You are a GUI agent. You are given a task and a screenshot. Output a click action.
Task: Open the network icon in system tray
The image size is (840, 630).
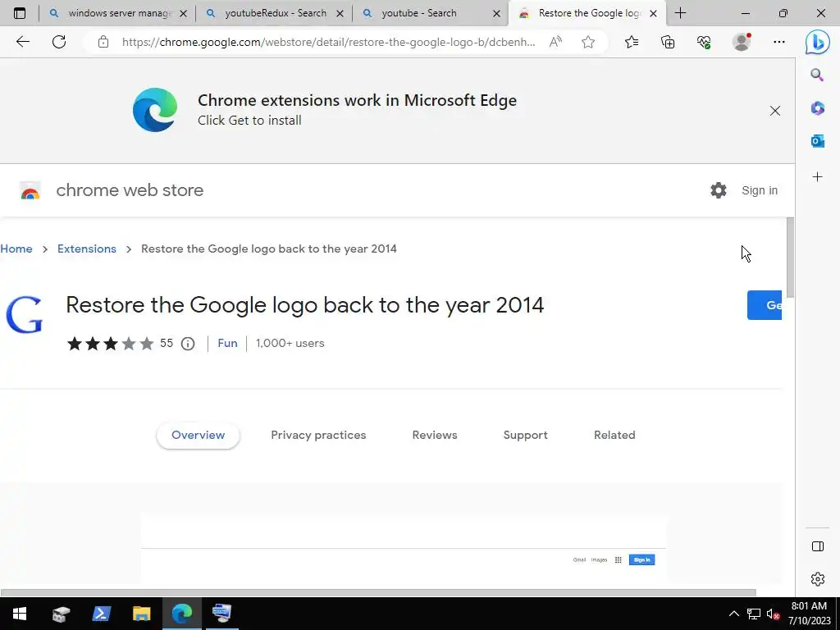tap(754, 614)
